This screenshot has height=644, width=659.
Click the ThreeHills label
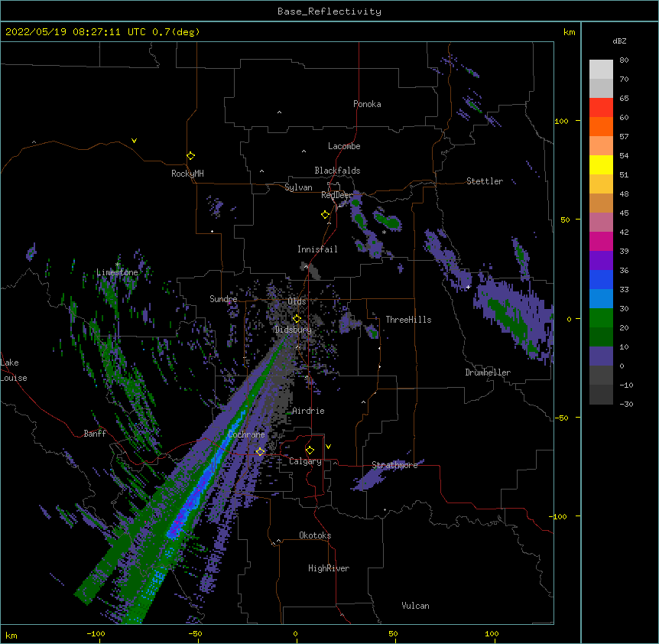click(x=408, y=320)
